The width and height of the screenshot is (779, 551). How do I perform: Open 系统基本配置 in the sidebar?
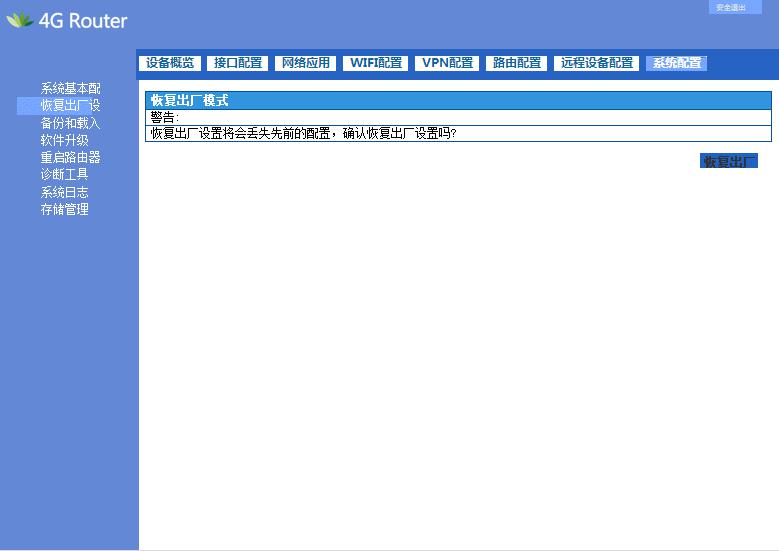[70, 89]
